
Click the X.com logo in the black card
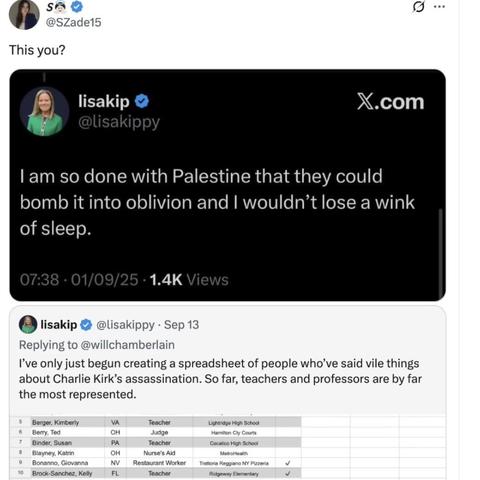click(390, 102)
